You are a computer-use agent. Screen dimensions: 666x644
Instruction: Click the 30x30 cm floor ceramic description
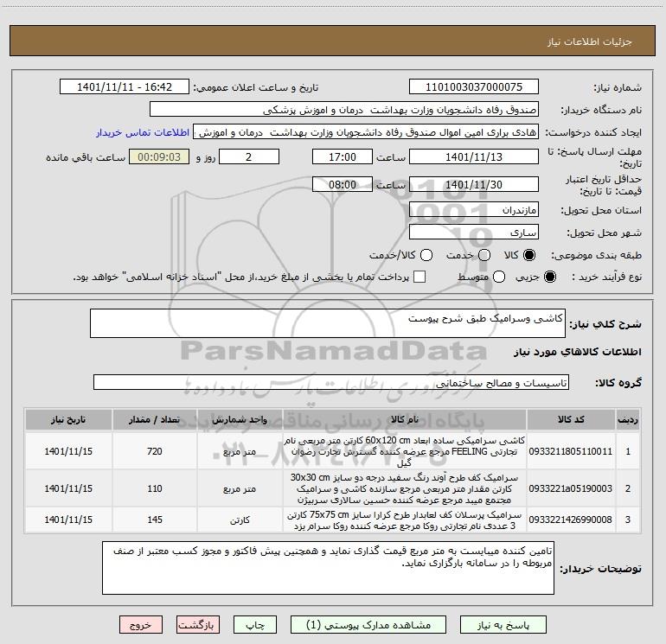405,488
